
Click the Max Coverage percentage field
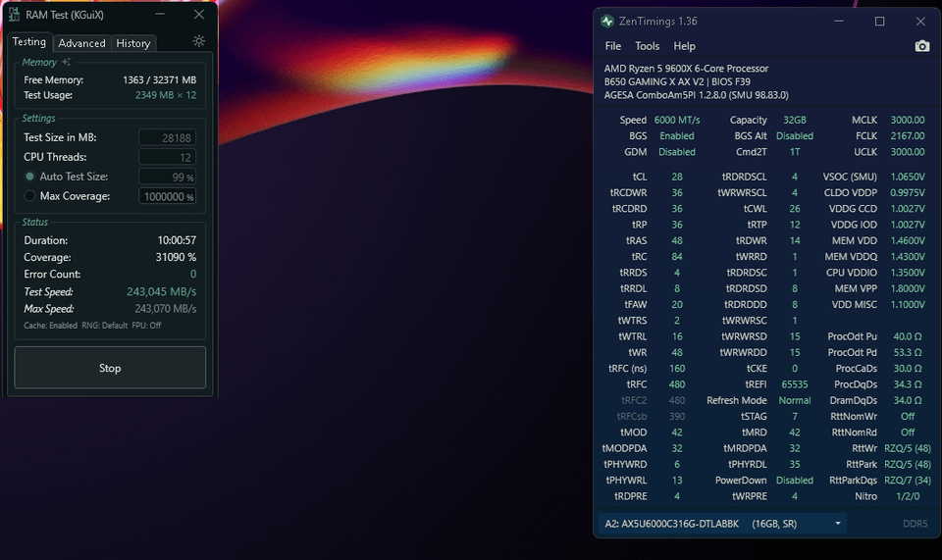167,196
